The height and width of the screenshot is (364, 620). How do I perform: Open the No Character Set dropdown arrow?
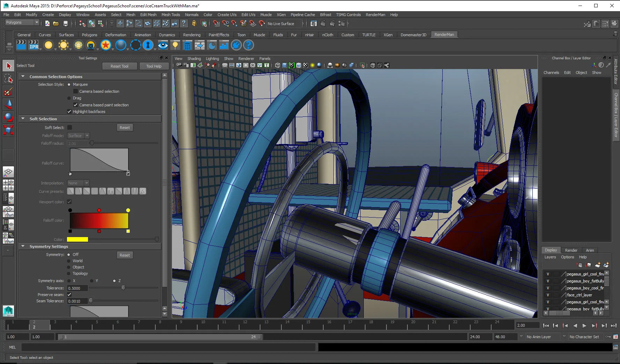pyautogui.click(x=564, y=336)
